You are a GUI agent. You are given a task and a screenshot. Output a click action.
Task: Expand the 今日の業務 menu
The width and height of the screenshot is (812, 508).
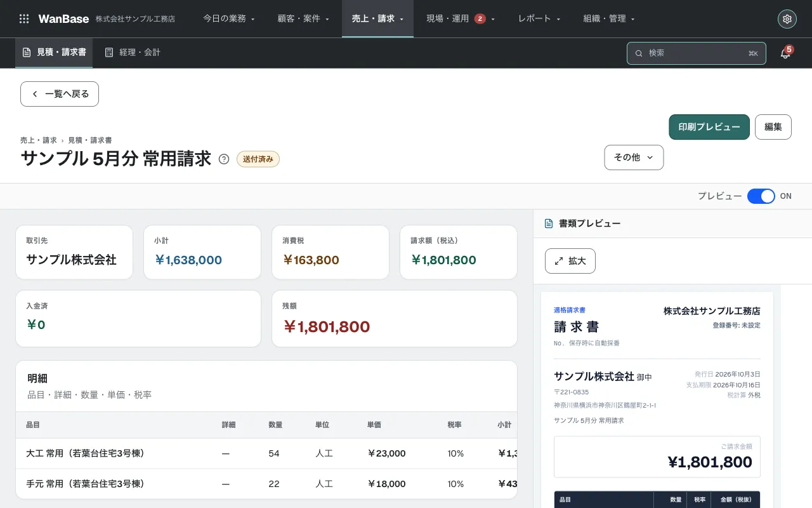click(x=229, y=18)
